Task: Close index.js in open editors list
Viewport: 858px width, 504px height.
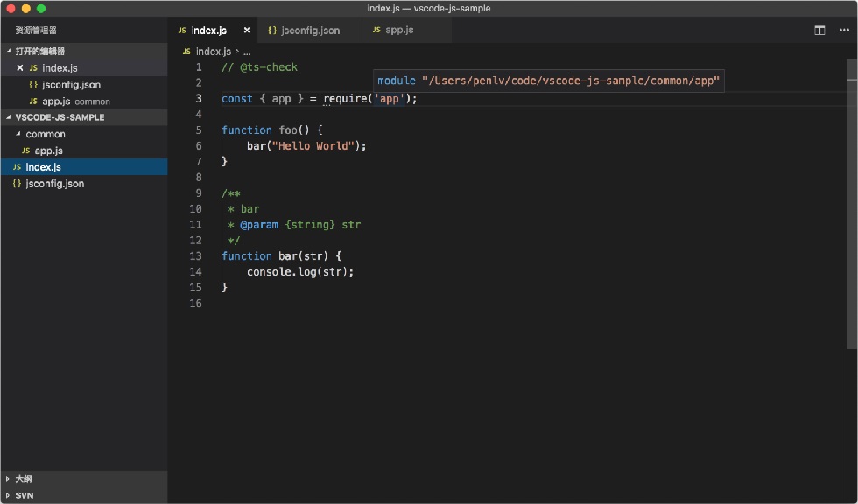Action: coord(19,67)
